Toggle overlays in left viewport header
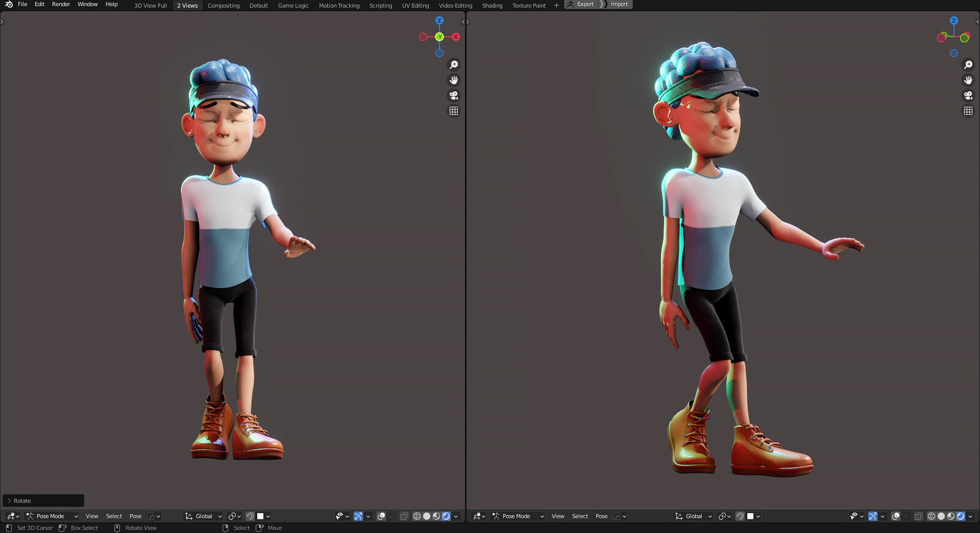The width and height of the screenshot is (980, 533). (381, 516)
